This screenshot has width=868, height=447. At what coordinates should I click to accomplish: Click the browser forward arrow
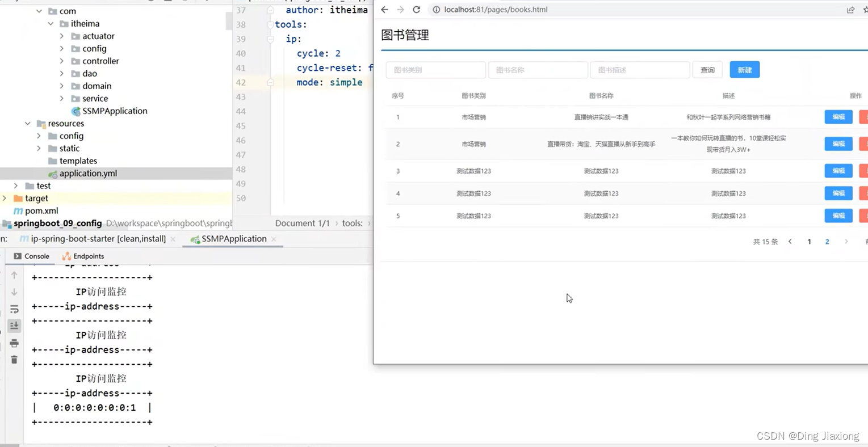click(x=400, y=10)
